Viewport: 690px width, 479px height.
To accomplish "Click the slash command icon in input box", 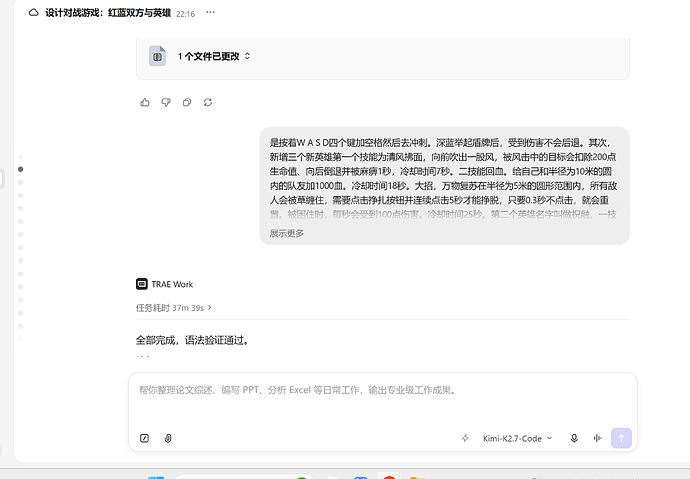I will click(x=144, y=438).
